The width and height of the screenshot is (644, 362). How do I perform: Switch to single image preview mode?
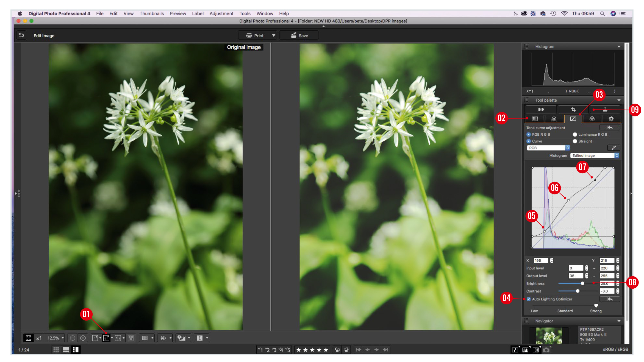[95, 338]
